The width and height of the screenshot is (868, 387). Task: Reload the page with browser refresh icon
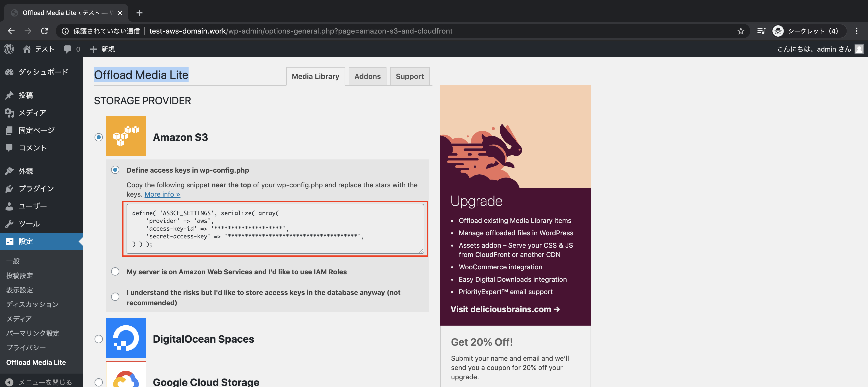pos(44,31)
